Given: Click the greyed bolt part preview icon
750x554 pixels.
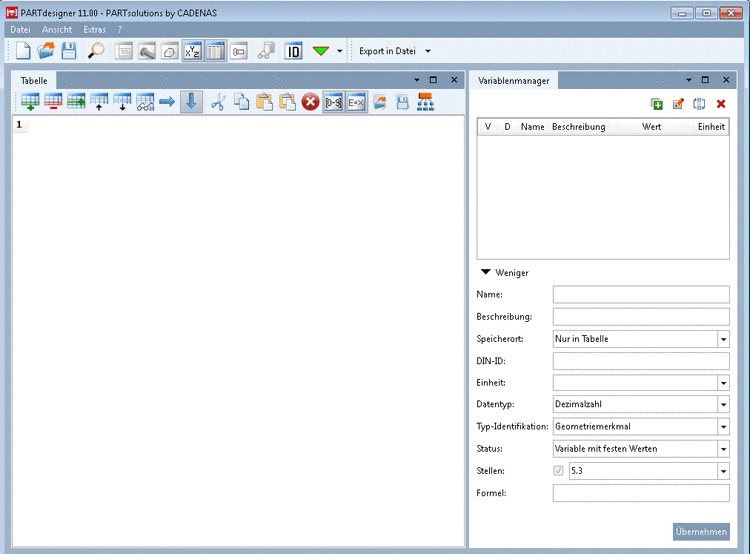Looking at the screenshot, I should (x=146, y=51).
